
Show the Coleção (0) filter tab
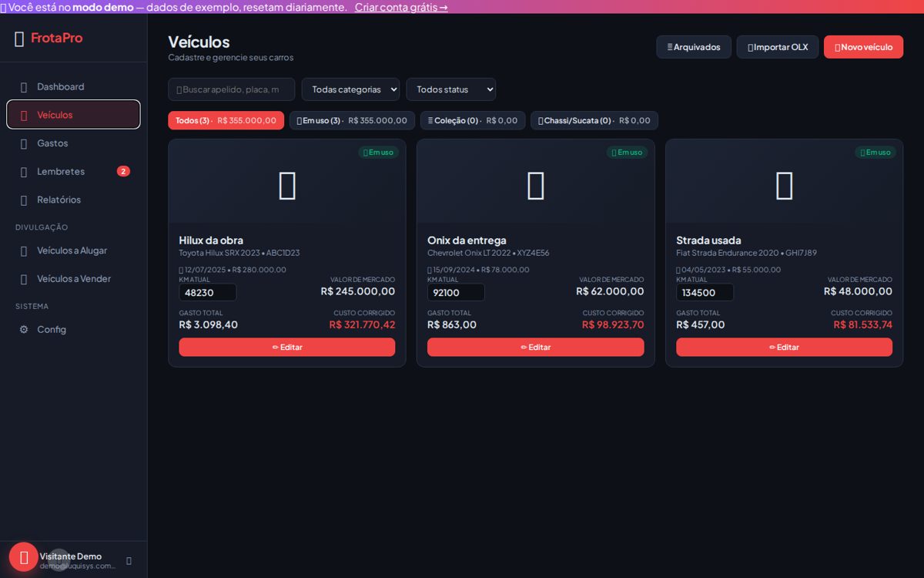pos(473,120)
